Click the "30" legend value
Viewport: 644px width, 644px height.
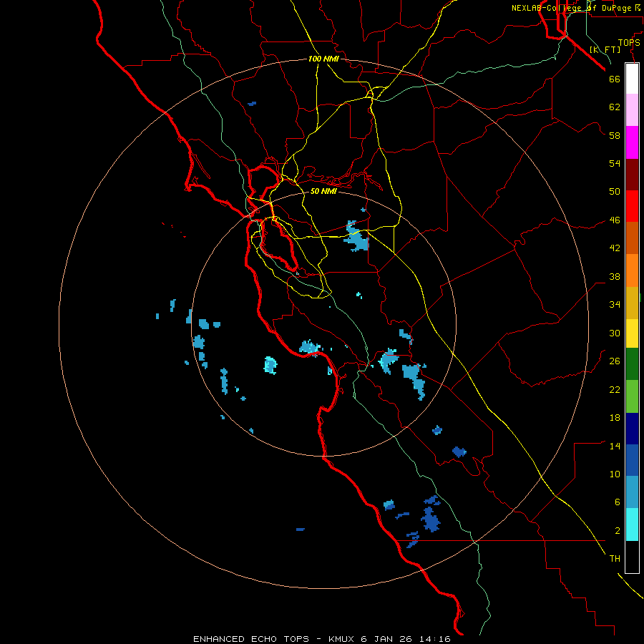615,333
